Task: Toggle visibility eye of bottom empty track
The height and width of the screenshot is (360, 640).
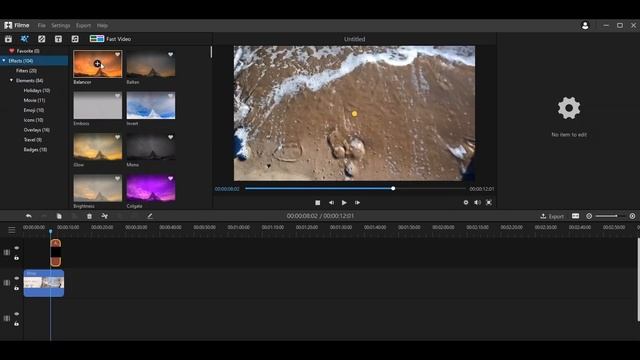Action: pyautogui.click(x=17, y=314)
